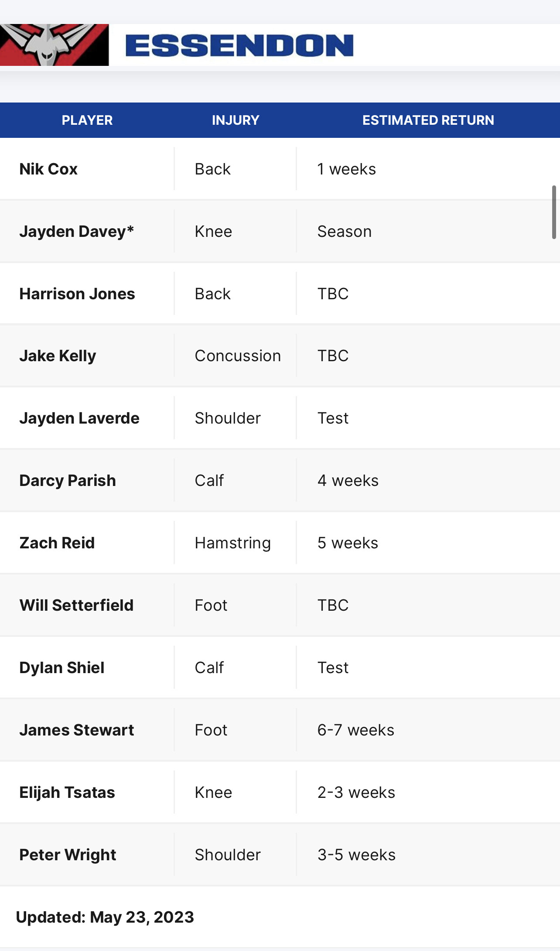Click Jake Kelly's Concussion injury cell
560x951 pixels.
(238, 356)
